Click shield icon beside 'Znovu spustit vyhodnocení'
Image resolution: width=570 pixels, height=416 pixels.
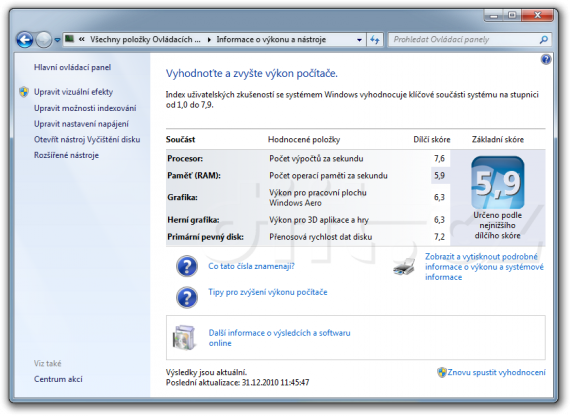click(442, 372)
